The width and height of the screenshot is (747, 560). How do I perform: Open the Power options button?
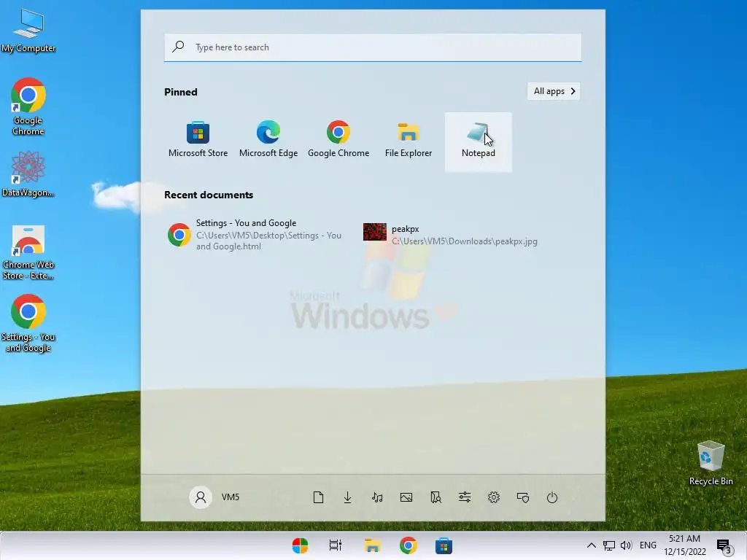point(552,497)
